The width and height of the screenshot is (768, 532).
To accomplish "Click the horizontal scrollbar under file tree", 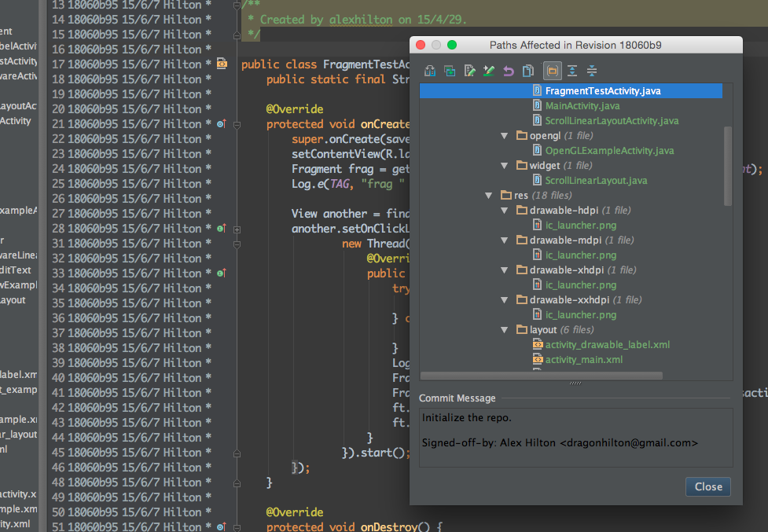I will [542, 376].
